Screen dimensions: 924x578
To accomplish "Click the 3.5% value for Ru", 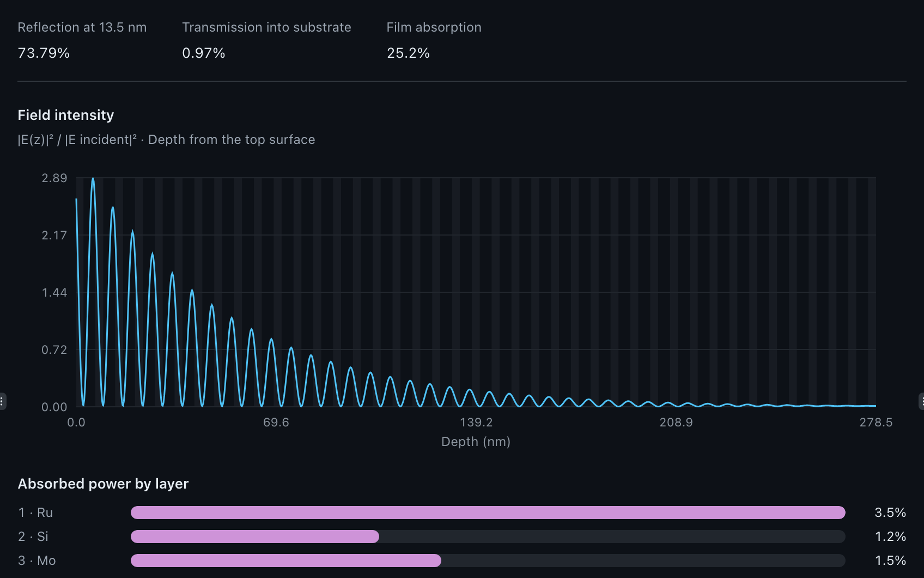I will click(890, 513).
